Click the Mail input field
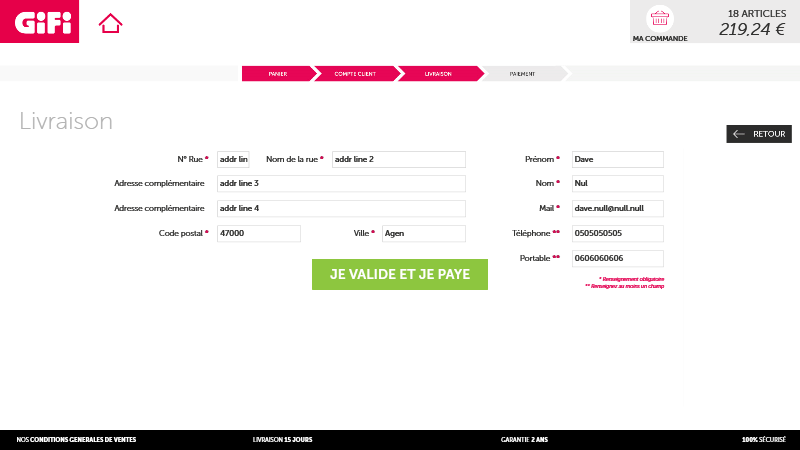The image size is (800, 450). pos(617,209)
